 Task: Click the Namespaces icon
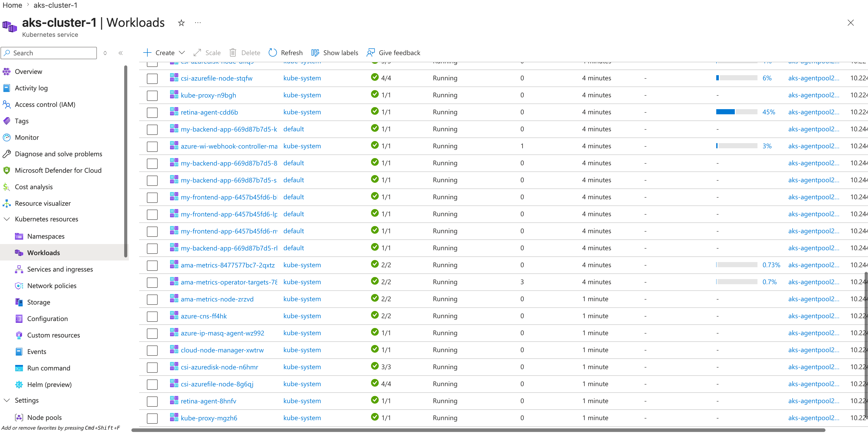coord(19,236)
